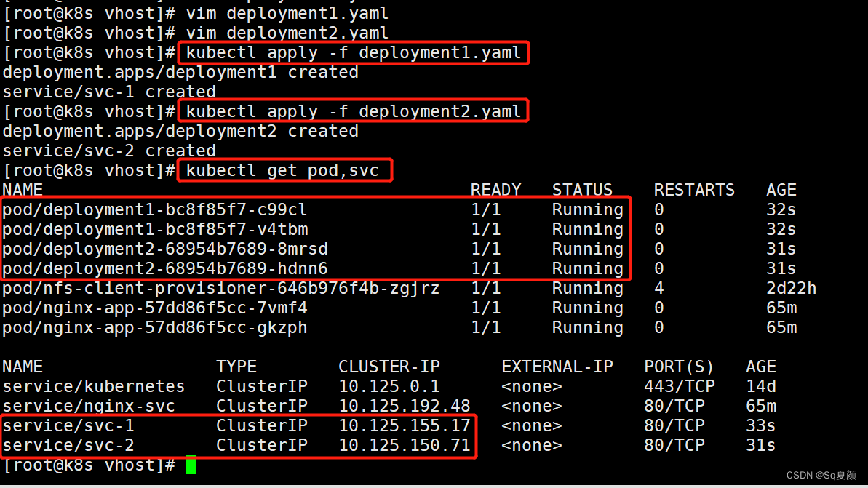
Task: Click the CSDN watermark text
Action: coord(821,475)
